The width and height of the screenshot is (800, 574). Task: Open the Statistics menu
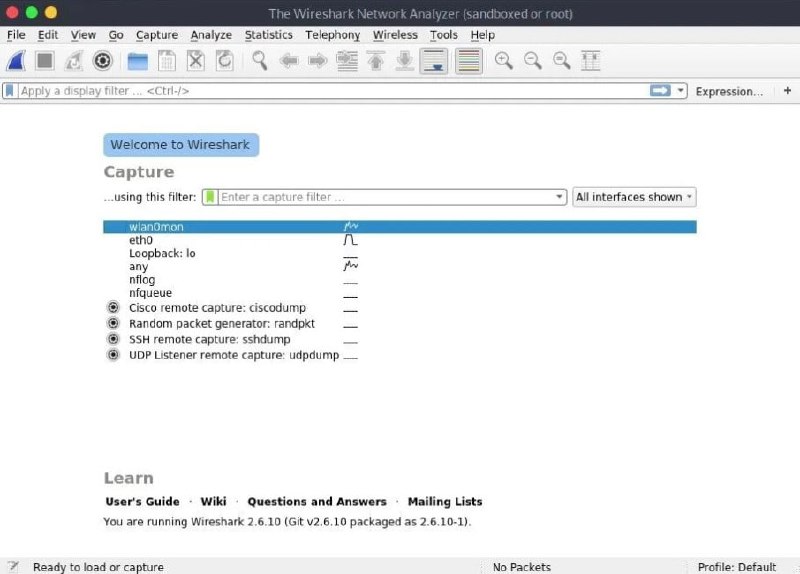pyautogui.click(x=268, y=35)
